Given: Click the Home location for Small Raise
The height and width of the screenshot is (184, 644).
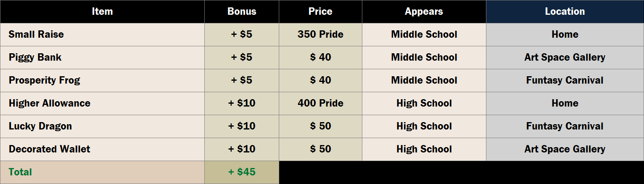Looking at the screenshot, I should coord(565,34).
